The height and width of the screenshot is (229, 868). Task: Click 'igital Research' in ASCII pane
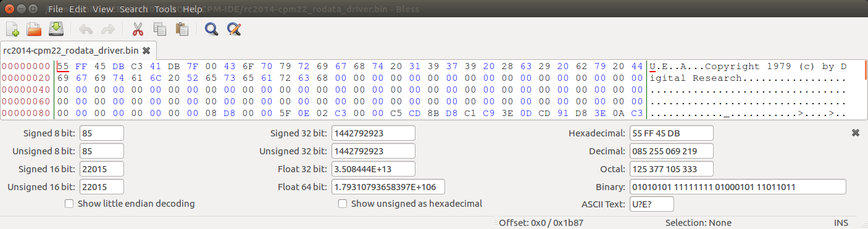tap(696, 78)
